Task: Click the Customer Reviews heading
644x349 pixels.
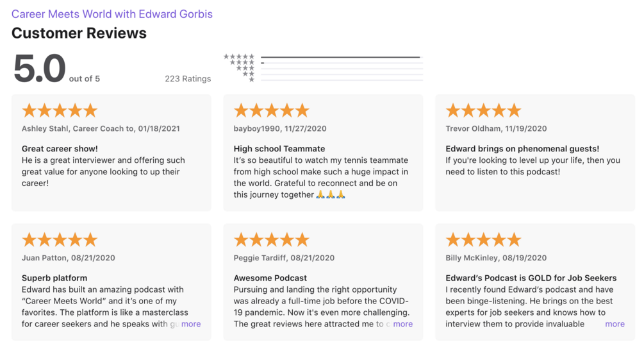Action: (79, 33)
